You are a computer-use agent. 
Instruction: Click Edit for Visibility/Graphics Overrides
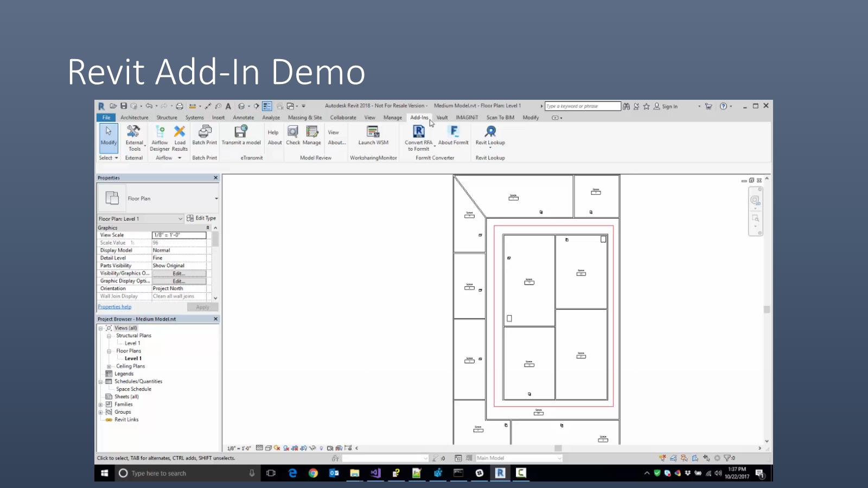(179, 274)
